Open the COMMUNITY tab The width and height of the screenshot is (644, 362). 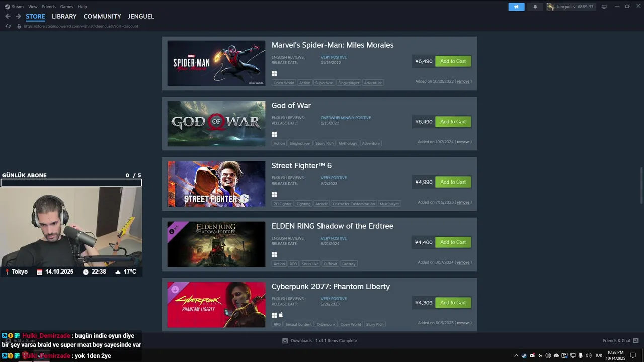(x=102, y=16)
